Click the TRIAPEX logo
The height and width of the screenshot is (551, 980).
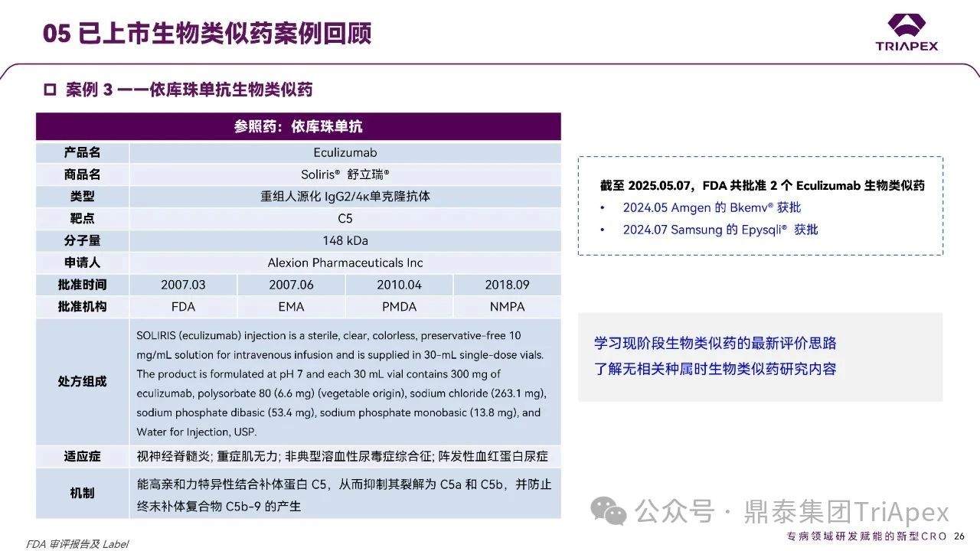click(x=906, y=33)
